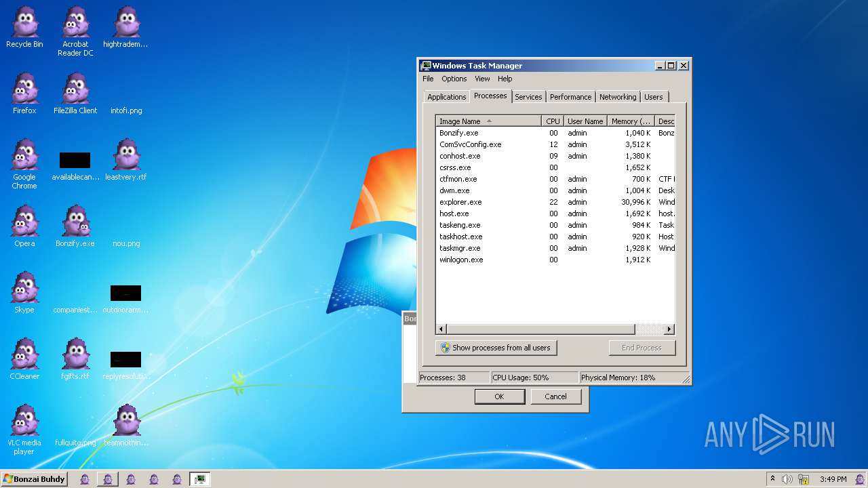This screenshot has width=868, height=488.
Task: Select the Bonzify.exe desktop icon
Action: (75, 227)
